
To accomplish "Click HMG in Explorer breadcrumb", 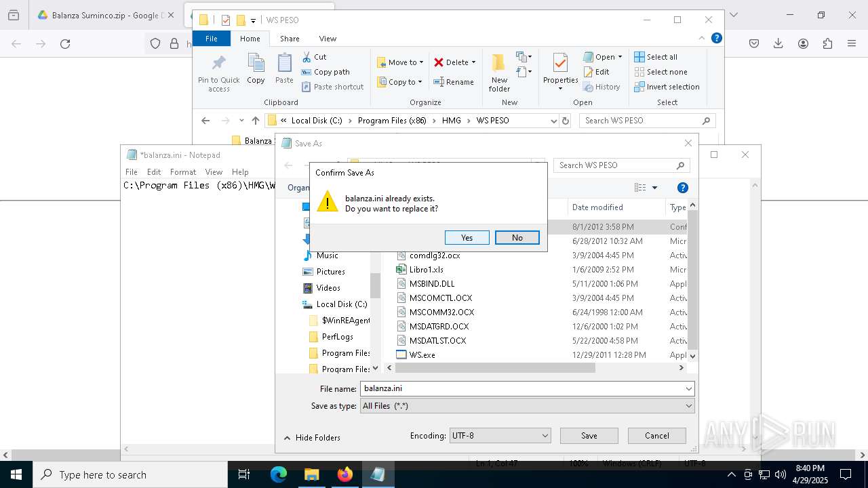I will 451,121.
